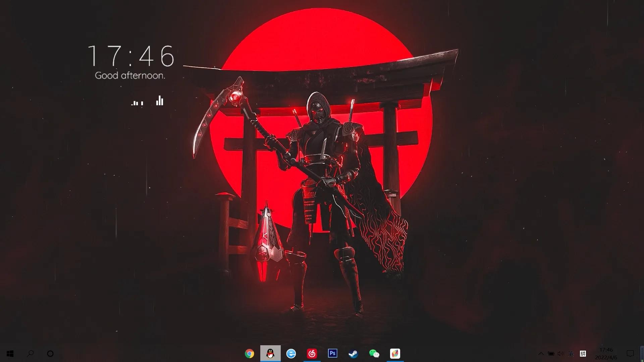Open WeChat green chat icon
Viewport: 644px width, 362px height.
(374, 354)
